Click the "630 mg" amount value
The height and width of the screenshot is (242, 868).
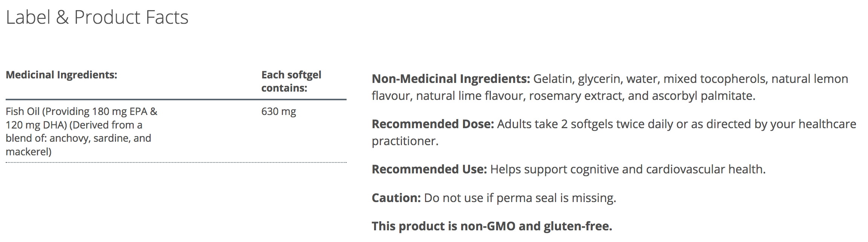tap(278, 112)
